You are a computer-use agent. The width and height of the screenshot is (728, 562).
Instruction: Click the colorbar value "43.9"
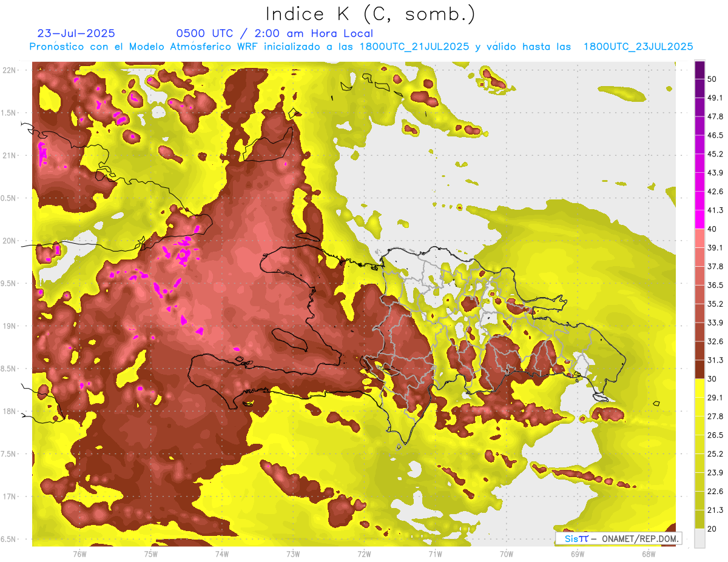pos(715,173)
